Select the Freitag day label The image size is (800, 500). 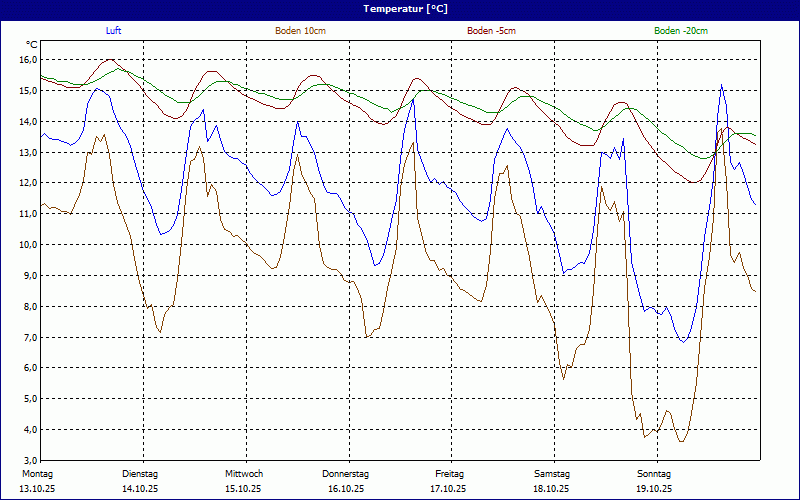tap(449, 473)
